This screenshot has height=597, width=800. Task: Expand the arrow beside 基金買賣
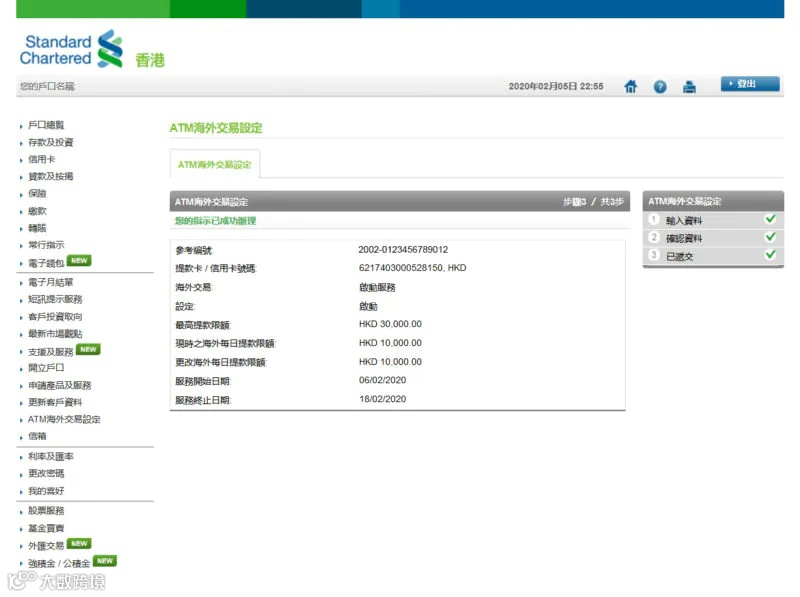(21, 529)
